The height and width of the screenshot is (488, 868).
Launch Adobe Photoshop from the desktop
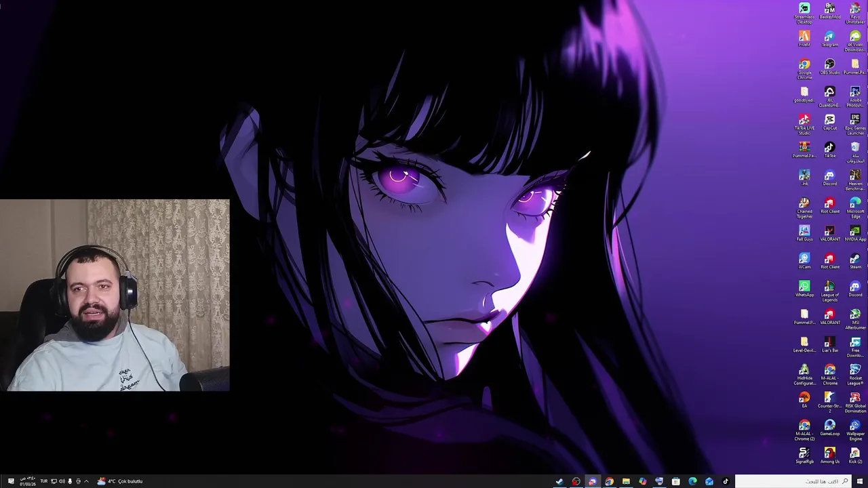855,97
